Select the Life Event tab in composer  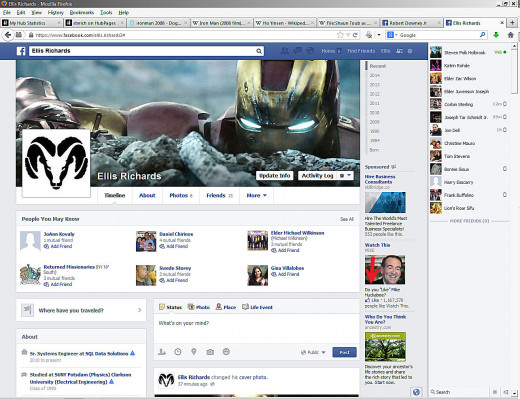257,307
